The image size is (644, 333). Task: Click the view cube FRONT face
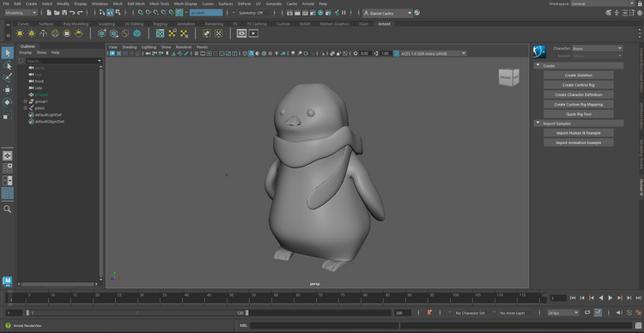click(x=506, y=77)
